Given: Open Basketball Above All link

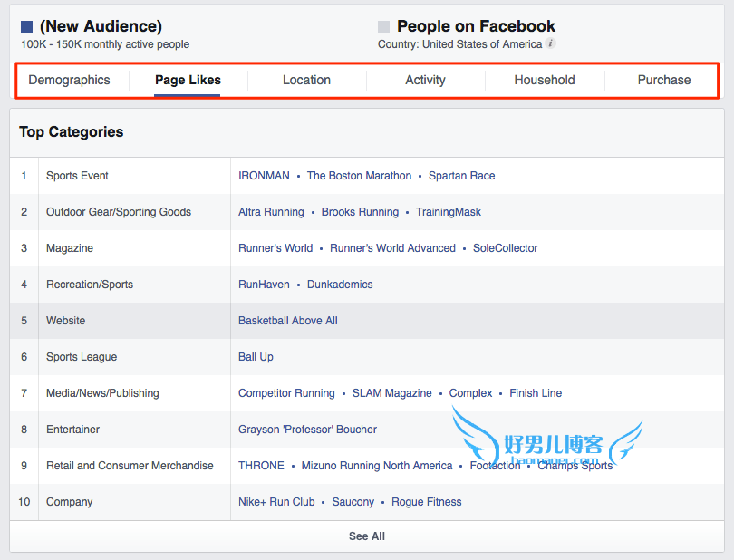Looking at the screenshot, I should pos(288,321).
